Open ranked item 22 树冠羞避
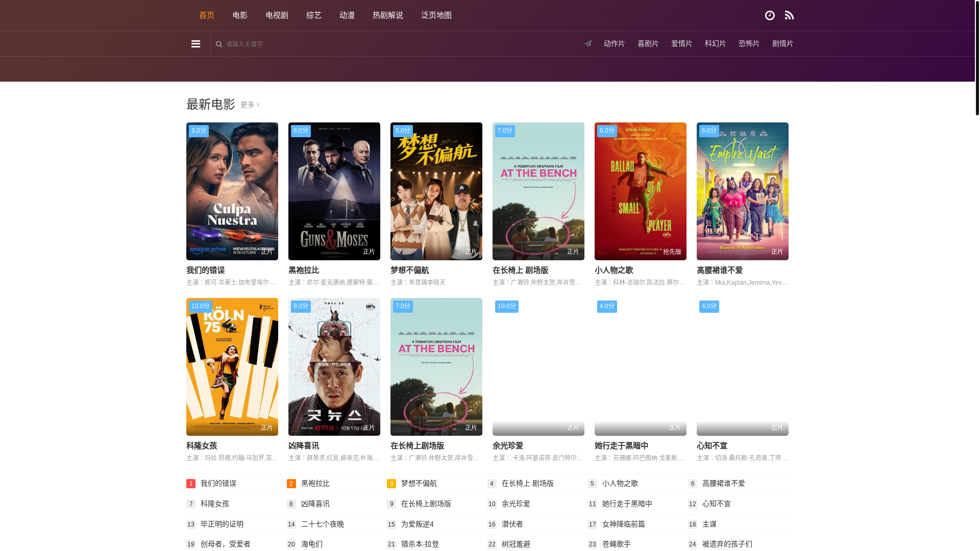The width and height of the screenshot is (980, 551). (516, 544)
